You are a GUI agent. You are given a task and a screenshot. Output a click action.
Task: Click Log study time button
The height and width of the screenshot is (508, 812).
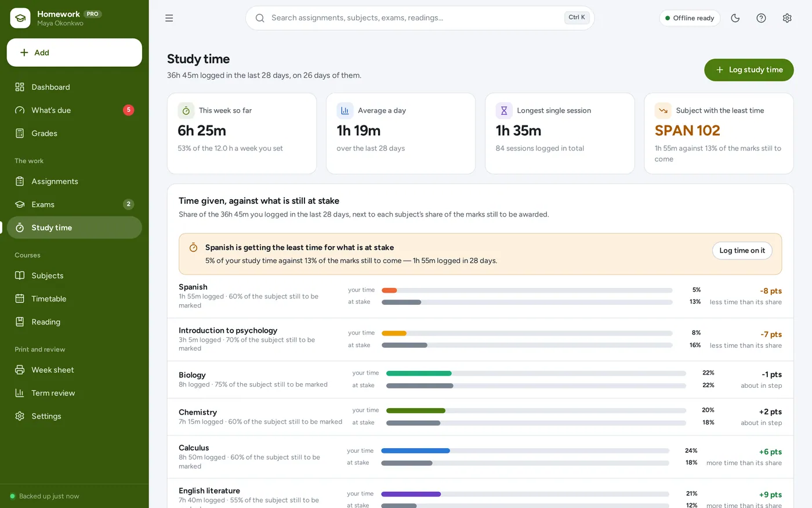tap(749, 70)
